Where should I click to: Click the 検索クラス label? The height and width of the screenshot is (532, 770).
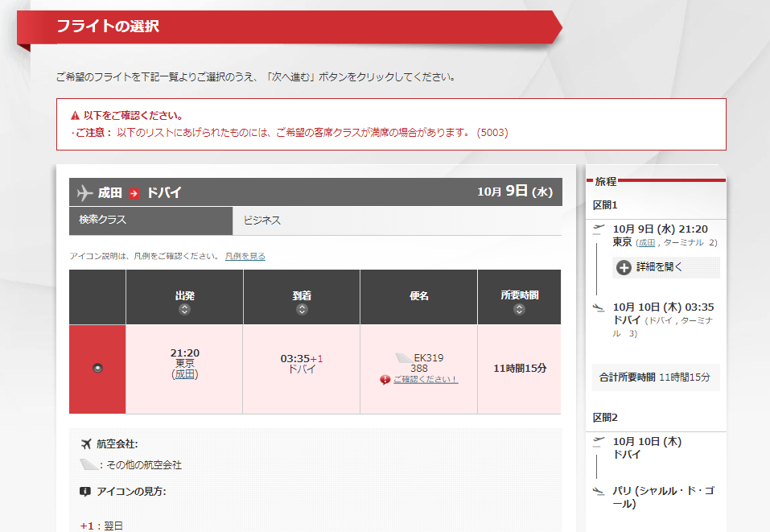point(103,220)
